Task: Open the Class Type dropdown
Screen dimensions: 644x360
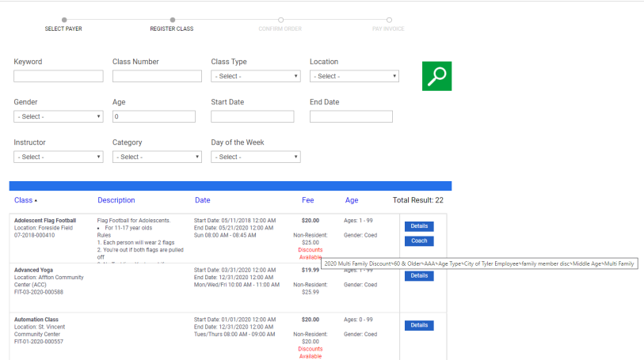Action: click(255, 76)
